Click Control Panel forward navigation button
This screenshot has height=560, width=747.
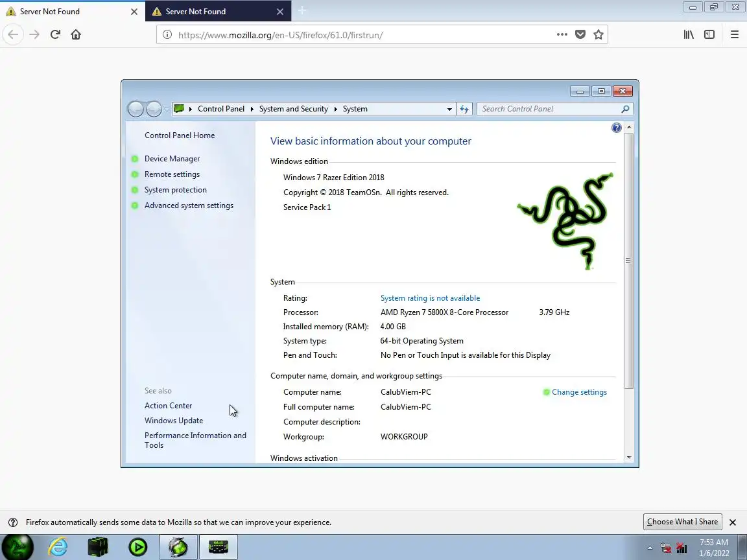[x=154, y=109]
